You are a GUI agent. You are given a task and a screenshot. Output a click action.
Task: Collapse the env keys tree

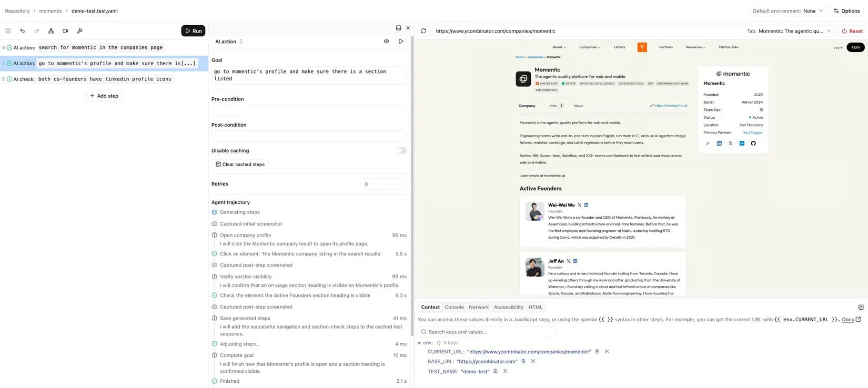419,343
